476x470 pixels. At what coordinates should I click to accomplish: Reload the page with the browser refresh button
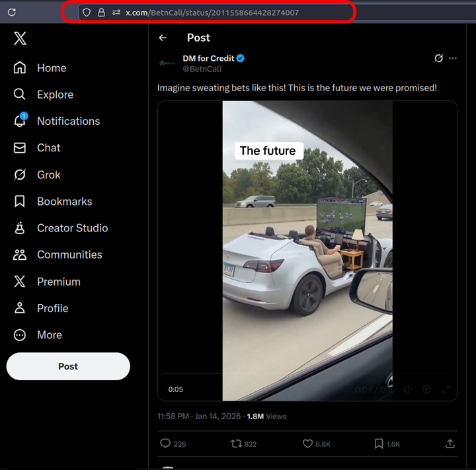pyautogui.click(x=11, y=12)
